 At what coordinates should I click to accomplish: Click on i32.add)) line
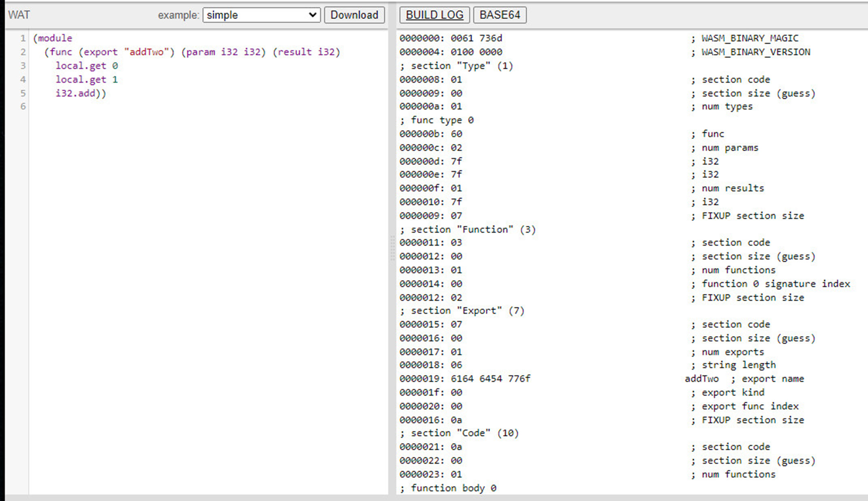[81, 94]
